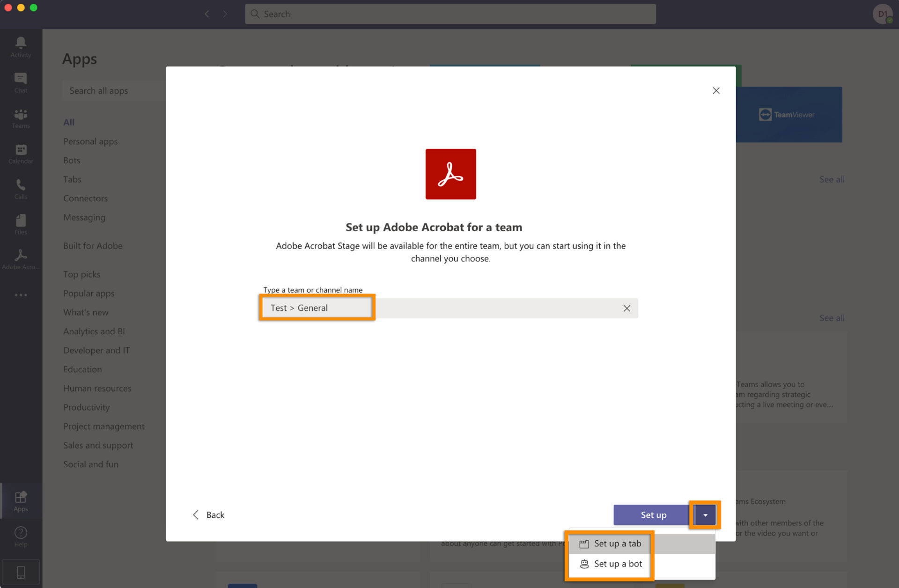Open the Calendar view

(x=21, y=154)
